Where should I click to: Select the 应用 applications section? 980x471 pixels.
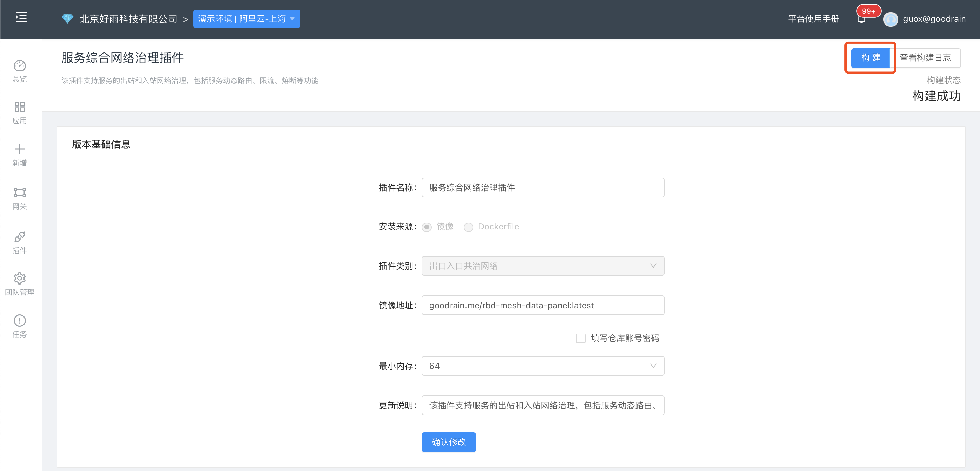pyautogui.click(x=19, y=112)
